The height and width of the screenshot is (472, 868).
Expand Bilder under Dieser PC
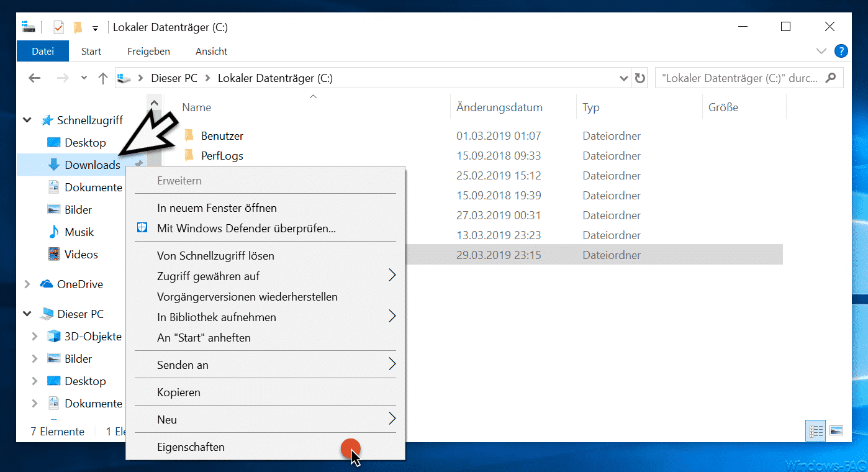pyautogui.click(x=35, y=358)
